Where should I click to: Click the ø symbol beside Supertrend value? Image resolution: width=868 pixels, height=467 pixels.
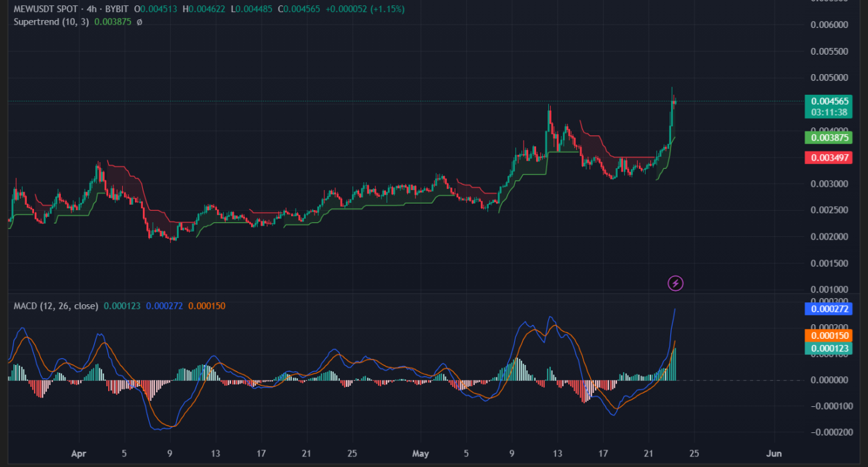point(139,22)
